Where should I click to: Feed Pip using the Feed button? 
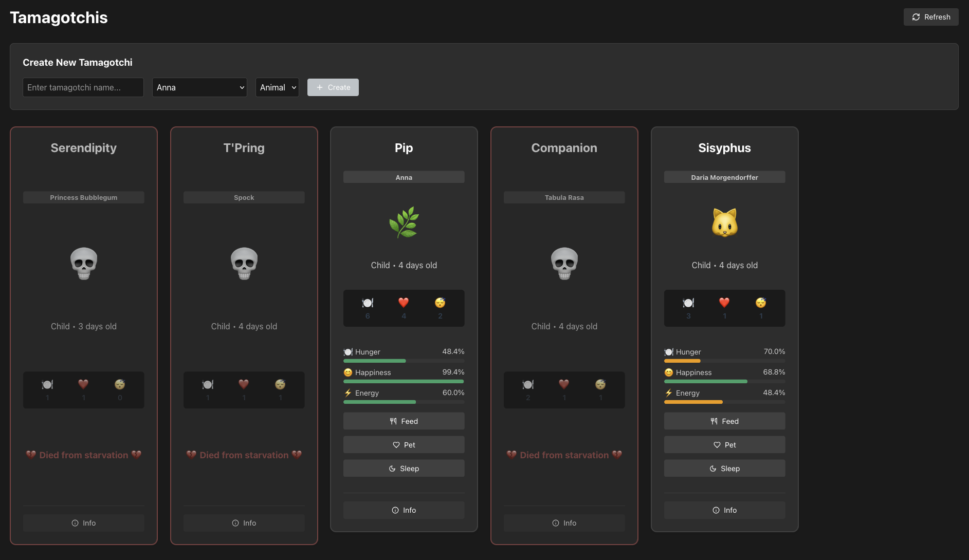click(x=404, y=421)
